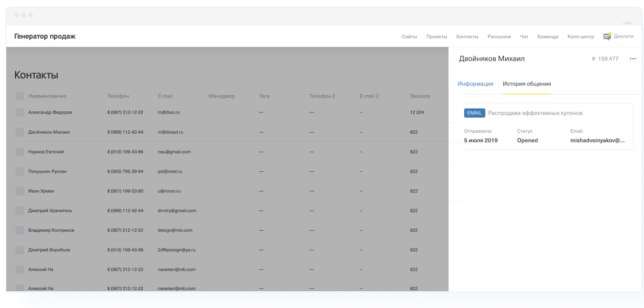Check the box for Владимир Костриков
Image resolution: width=644 pixels, height=308 pixels.
point(19,230)
